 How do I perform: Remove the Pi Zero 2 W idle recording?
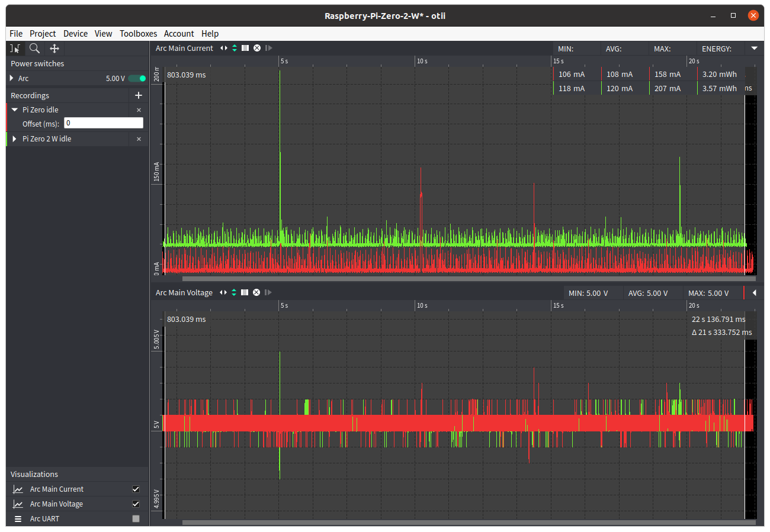coord(139,139)
